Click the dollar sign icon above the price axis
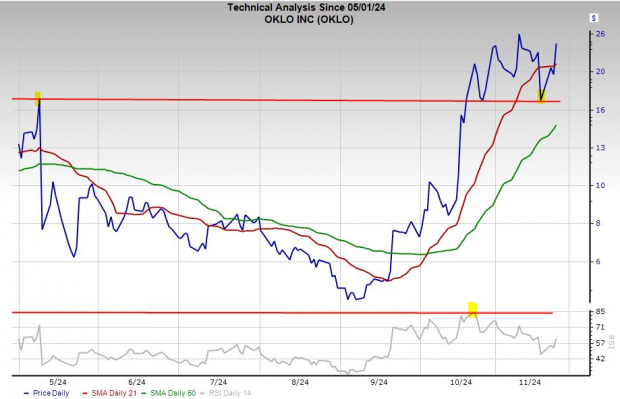Image resolution: width=620 pixels, height=399 pixels. point(594,18)
